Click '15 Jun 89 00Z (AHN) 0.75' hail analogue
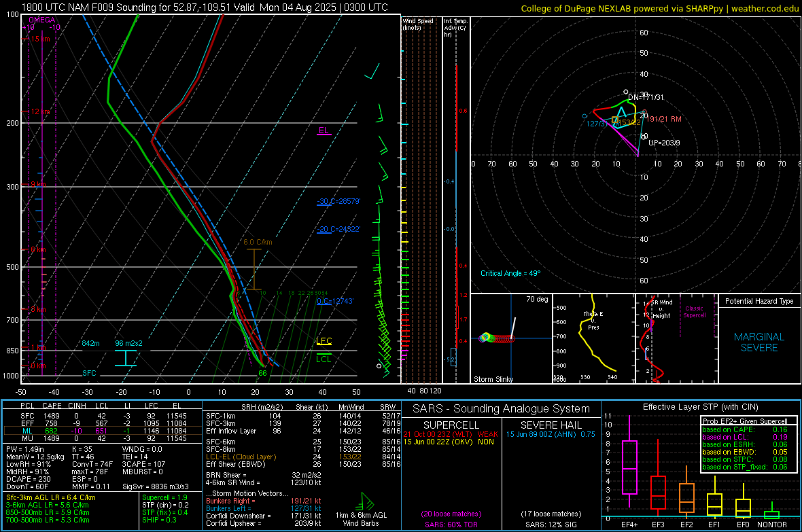Image resolution: width=802 pixels, height=532 pixels. (x=551, y=433)
